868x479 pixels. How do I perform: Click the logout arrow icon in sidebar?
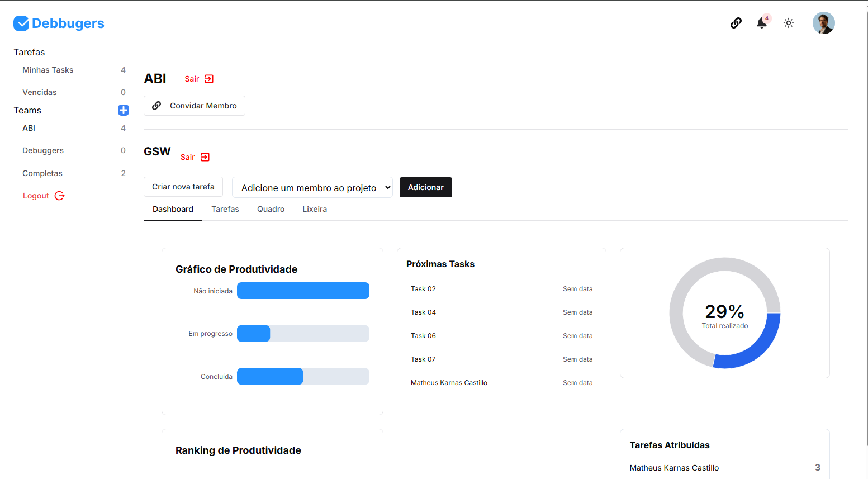point(59,196)
